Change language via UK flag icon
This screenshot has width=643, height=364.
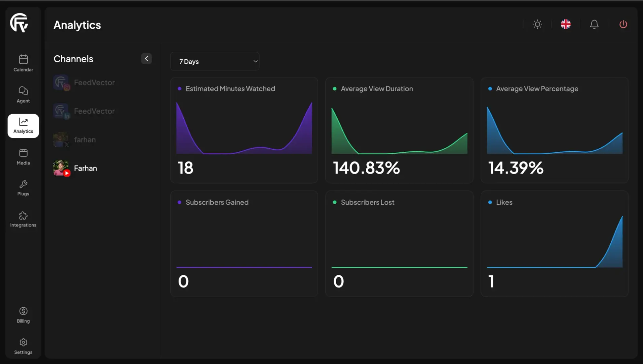[x=566, y=24]
